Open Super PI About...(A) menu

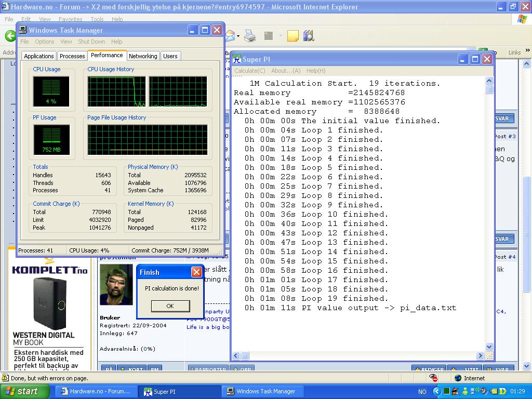click(286, 71)
